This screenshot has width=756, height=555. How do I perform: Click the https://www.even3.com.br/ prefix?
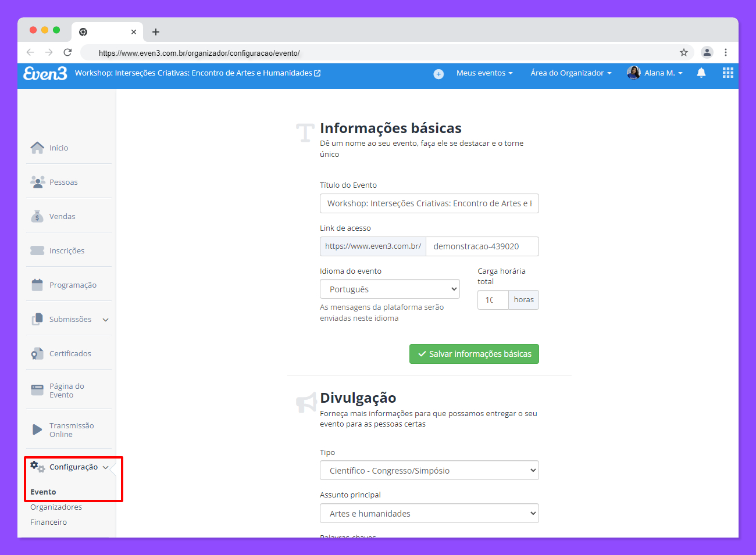click(373, 246)
